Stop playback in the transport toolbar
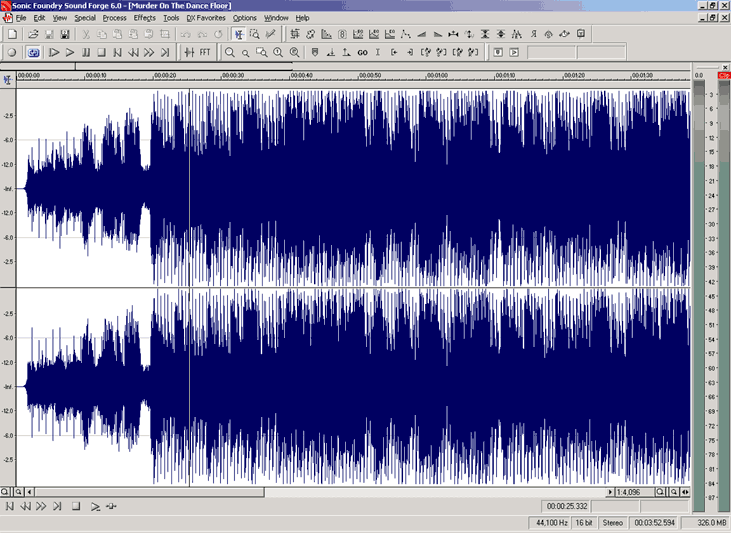 click(102, 53)
